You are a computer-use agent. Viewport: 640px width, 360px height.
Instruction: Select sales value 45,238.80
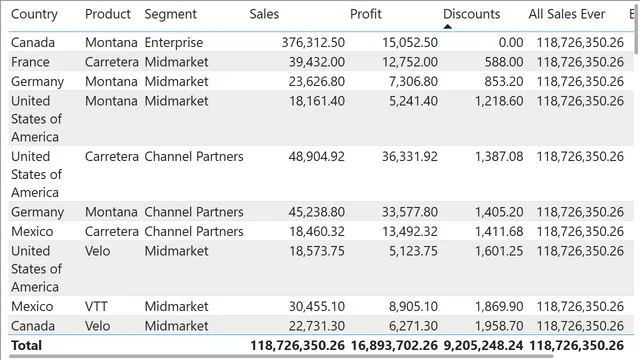coord(317,212)
